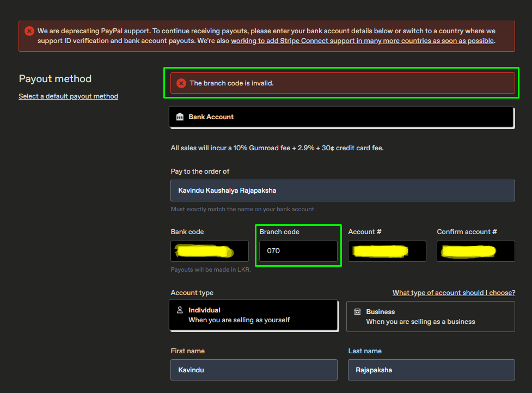
Task: Select the Individual account type
Action: point(254,315)
